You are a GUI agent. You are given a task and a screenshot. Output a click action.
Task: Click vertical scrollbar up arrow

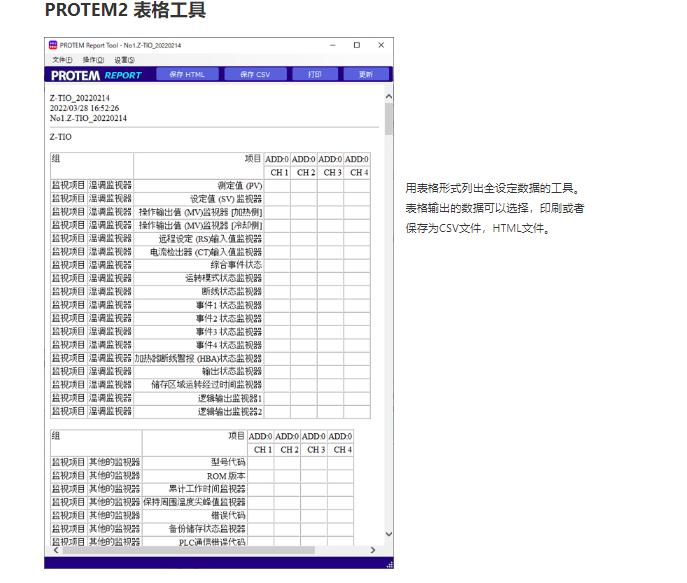click(x=389, y=97)
